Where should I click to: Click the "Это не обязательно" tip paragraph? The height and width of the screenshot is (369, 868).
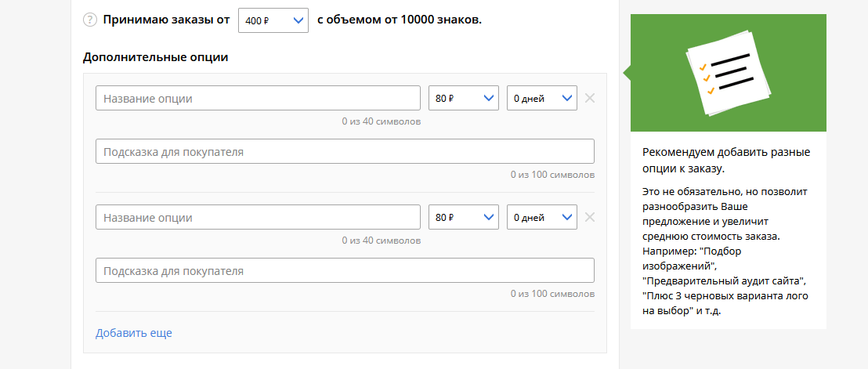click(x=724, y=251)
